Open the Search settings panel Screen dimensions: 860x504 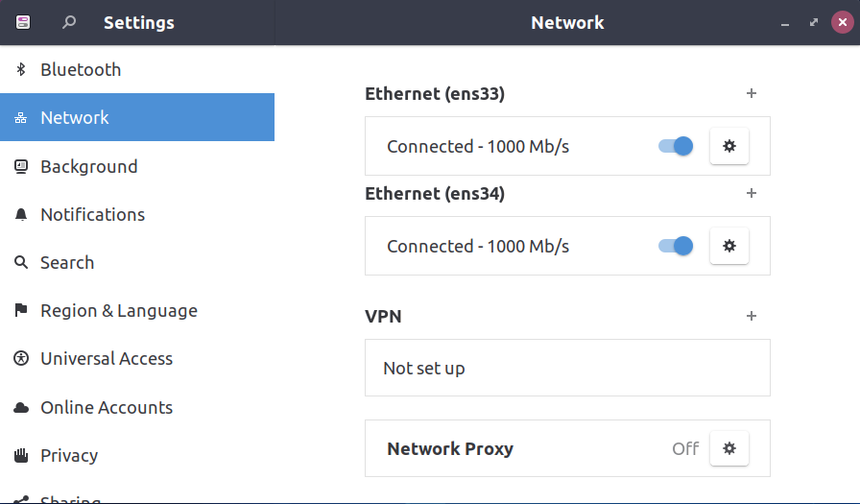67,263
